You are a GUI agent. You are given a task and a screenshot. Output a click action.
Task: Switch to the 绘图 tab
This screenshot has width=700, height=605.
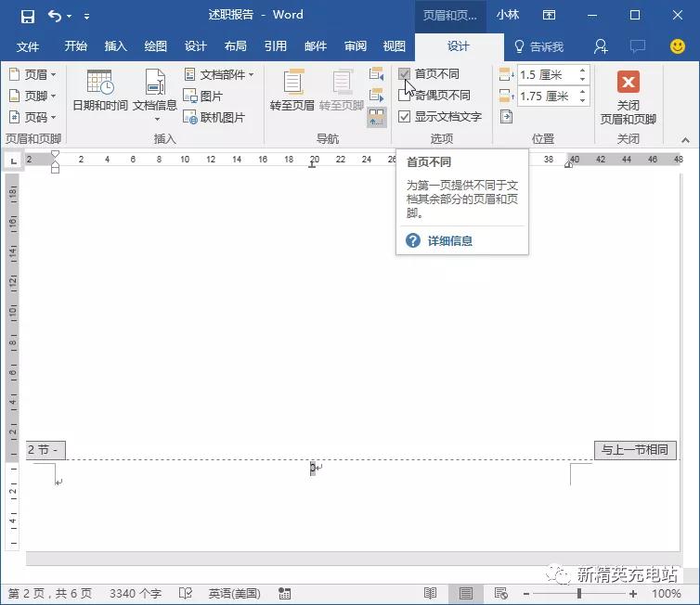(x=155, y=46)
